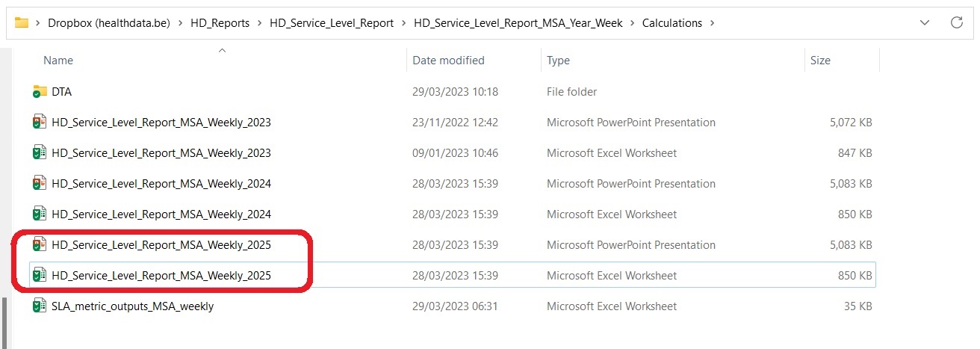Click the SLA_metric_outputs_MSA_weekly Excel icon
980x349 pixels.
[40, 306]
